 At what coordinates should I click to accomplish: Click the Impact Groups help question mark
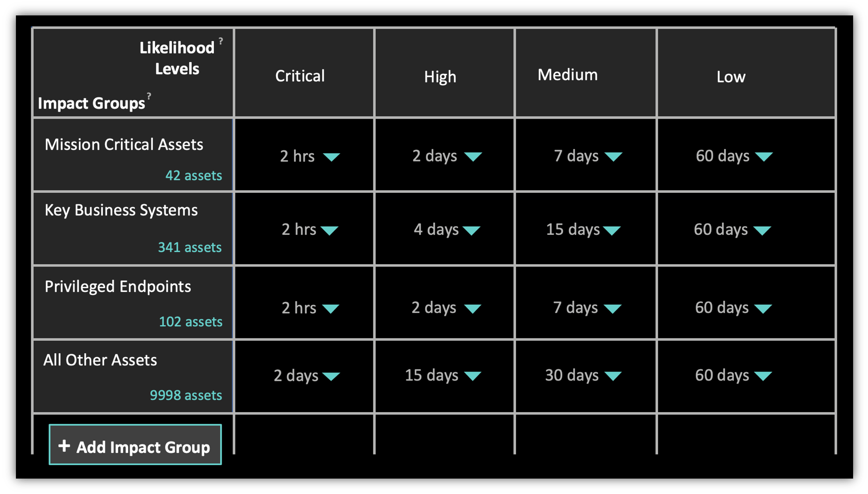[x=149, y=96]
